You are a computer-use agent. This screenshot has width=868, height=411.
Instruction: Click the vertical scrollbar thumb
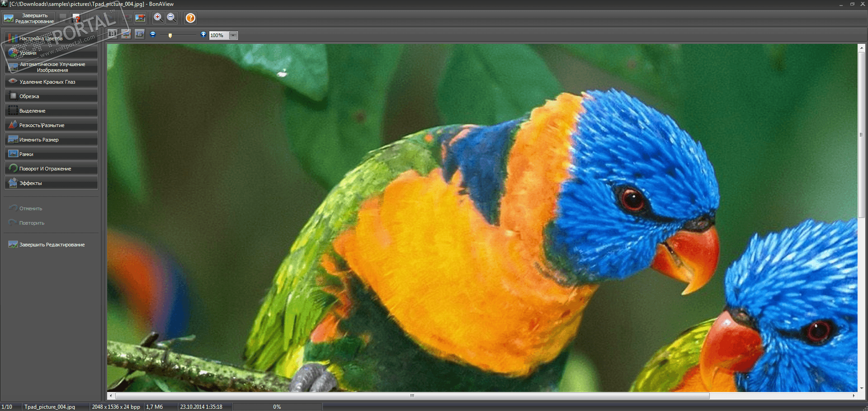[861, 134]
